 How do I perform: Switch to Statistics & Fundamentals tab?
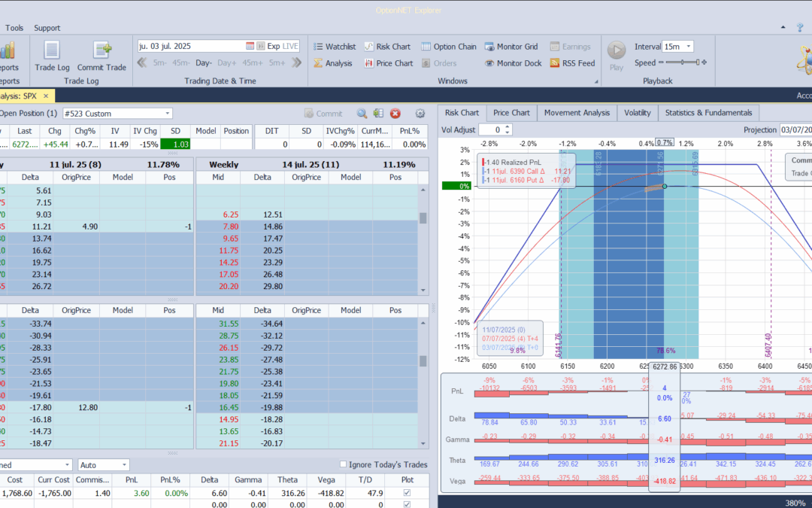708,112
